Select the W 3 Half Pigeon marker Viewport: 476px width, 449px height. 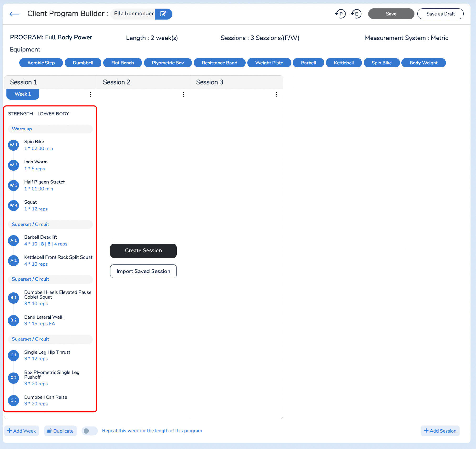click(14, 185)
